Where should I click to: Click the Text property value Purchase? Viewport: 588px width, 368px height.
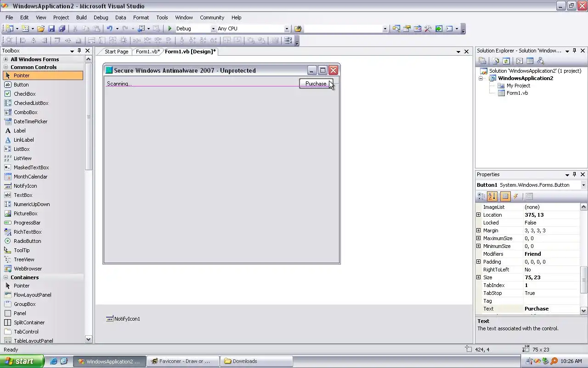pyautogui.click(x=552, y=309)
